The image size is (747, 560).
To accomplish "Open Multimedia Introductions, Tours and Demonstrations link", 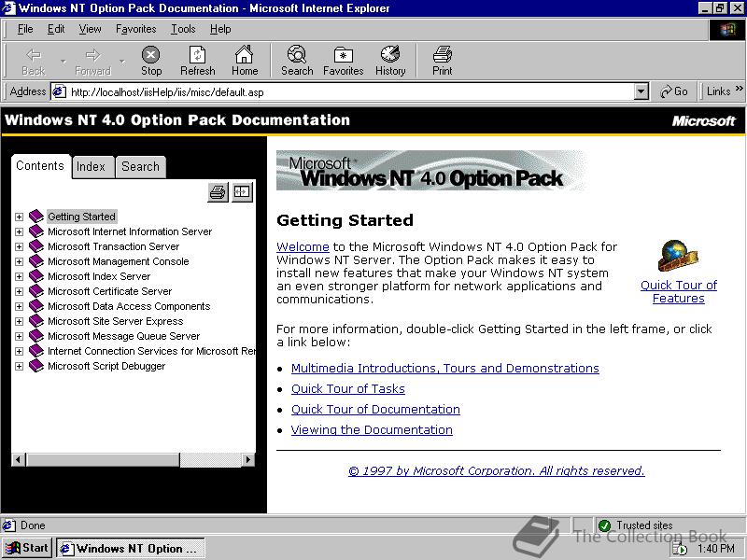I will point(445,368).
